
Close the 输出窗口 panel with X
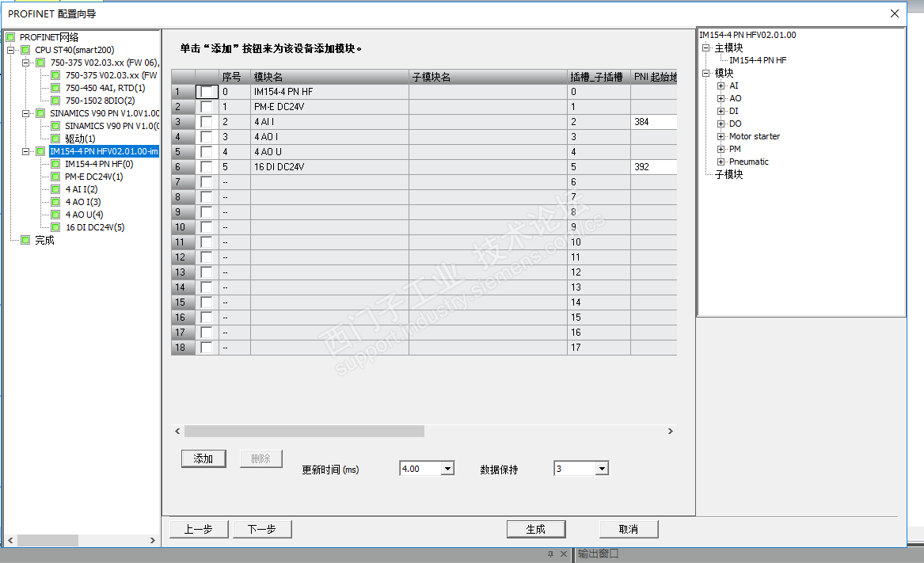pos(564,553)
